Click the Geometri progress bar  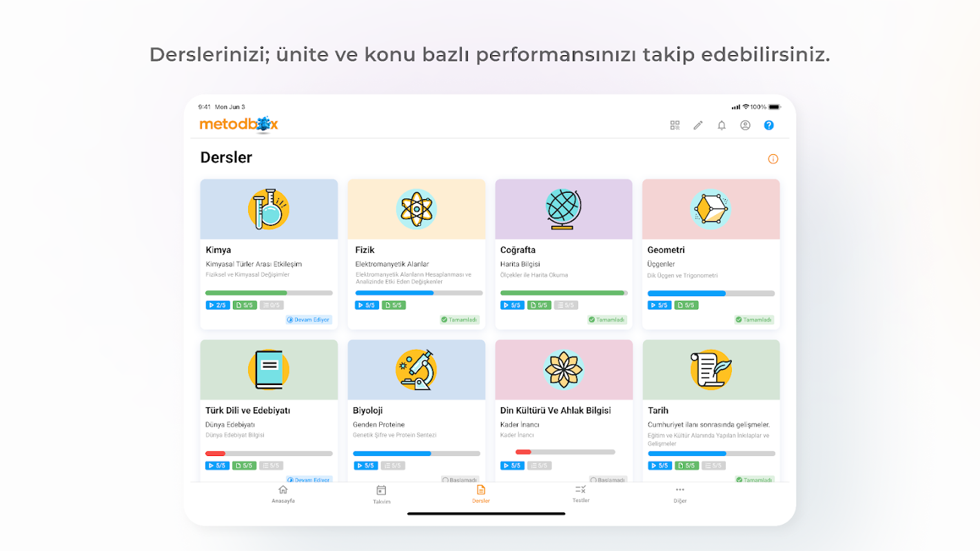711,293
